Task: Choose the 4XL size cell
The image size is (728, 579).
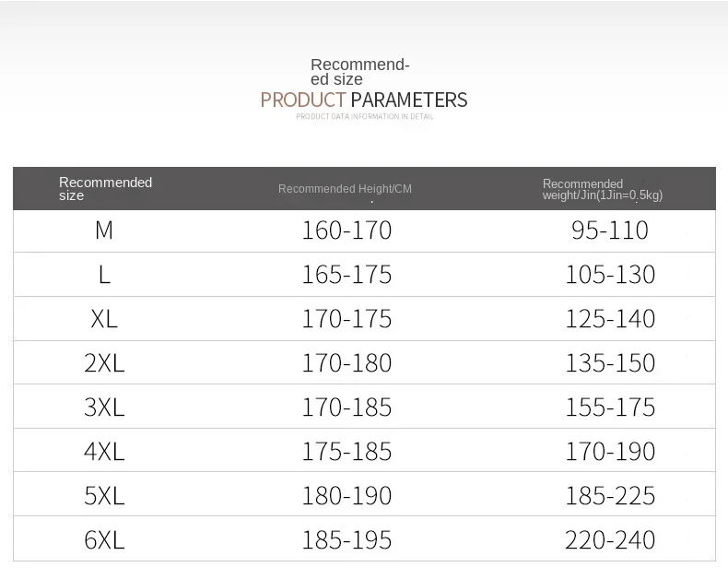Action: click(x=104, y=452)
